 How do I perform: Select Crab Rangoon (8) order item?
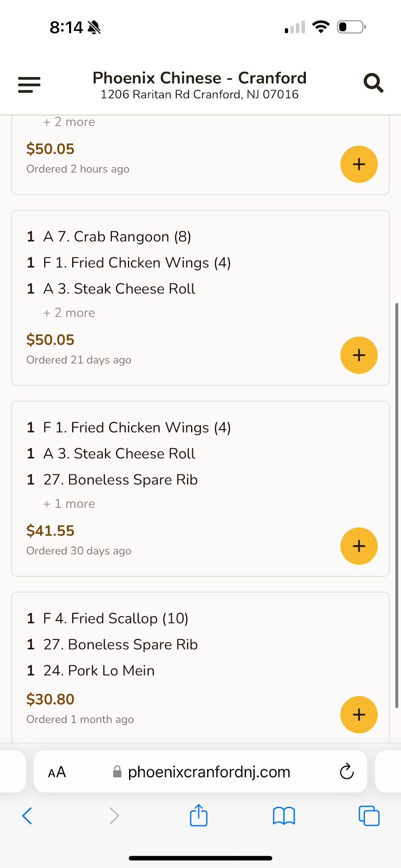[117, 237]
